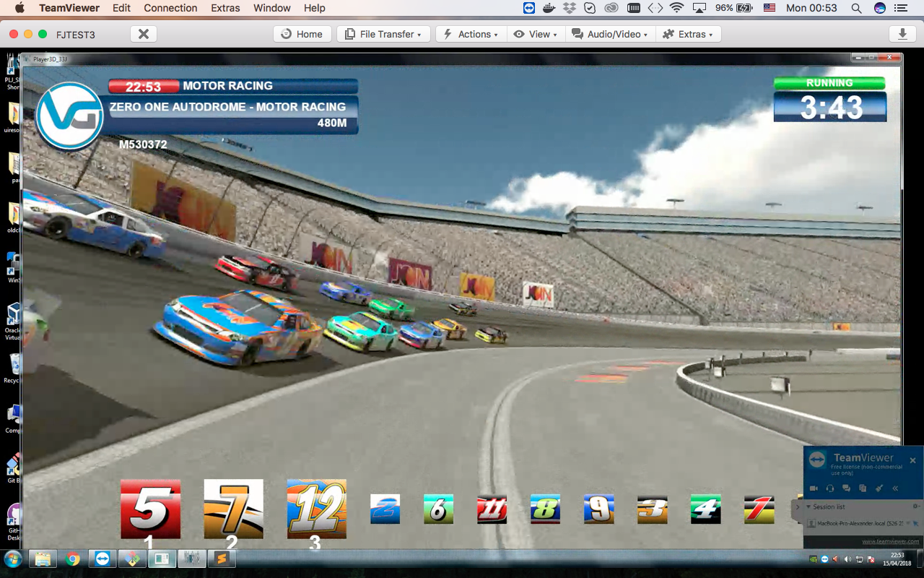Select car number 7 in second place
The width and height of the screenshot is (924, 578).
(x=233, y=509)
